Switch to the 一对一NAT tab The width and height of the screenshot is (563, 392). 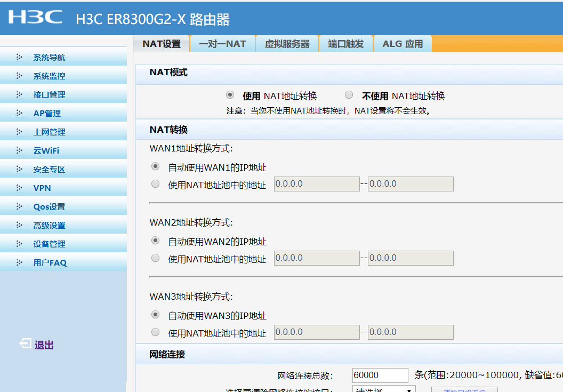point(223,44)
